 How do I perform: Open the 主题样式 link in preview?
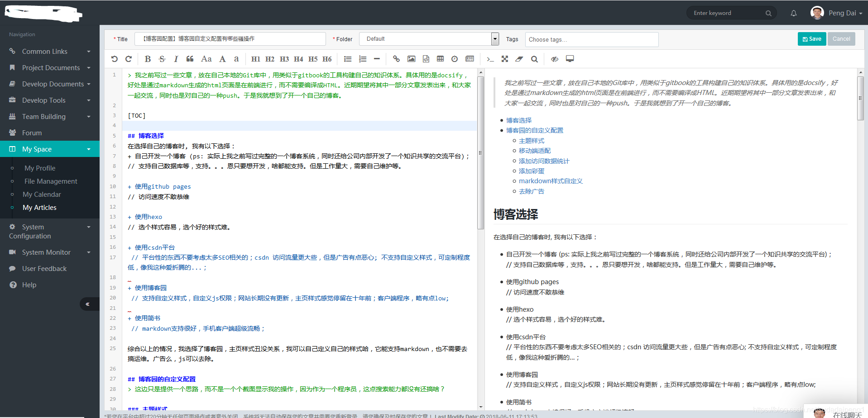532,141
